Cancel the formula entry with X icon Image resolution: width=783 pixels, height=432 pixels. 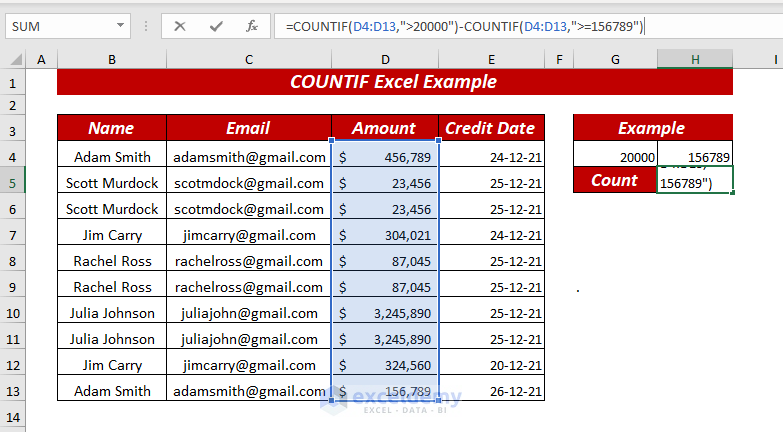coord(180,26)
